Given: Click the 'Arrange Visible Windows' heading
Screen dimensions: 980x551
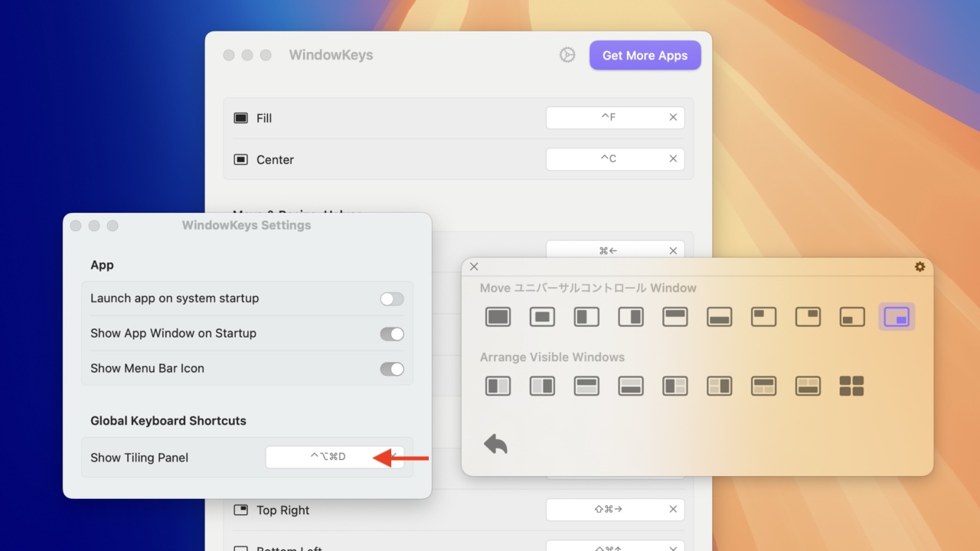Looking at the screenshot, I should click(552, 357).
